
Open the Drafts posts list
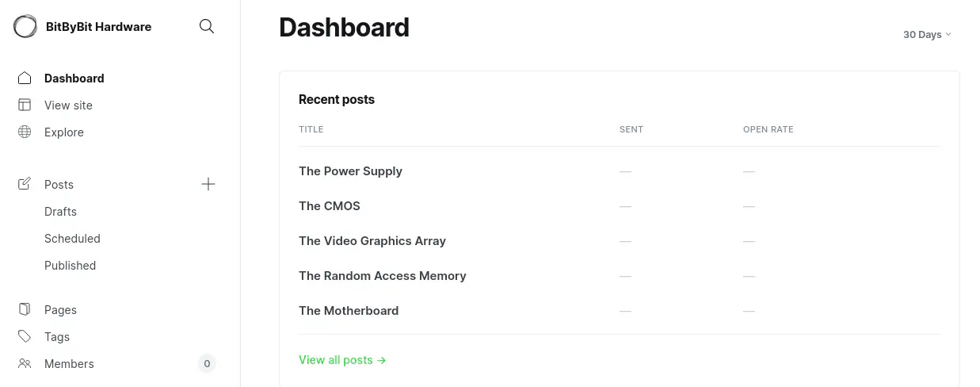tap(60, 212)
